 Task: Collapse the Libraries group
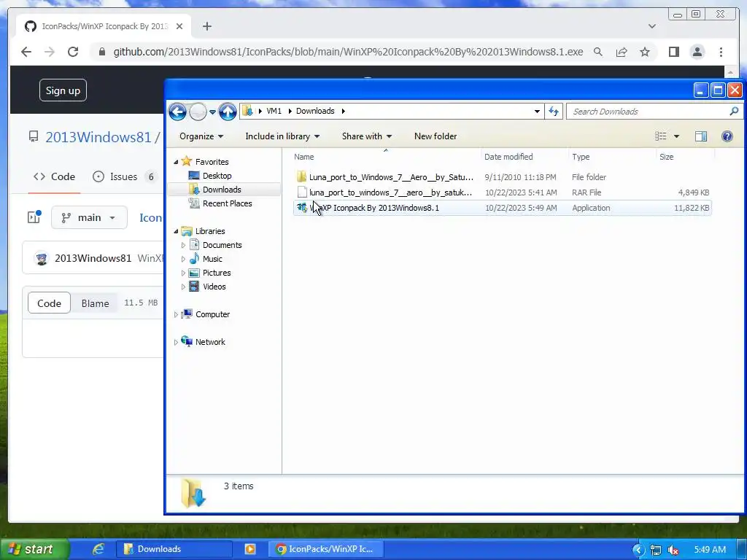tap(176, 231)
